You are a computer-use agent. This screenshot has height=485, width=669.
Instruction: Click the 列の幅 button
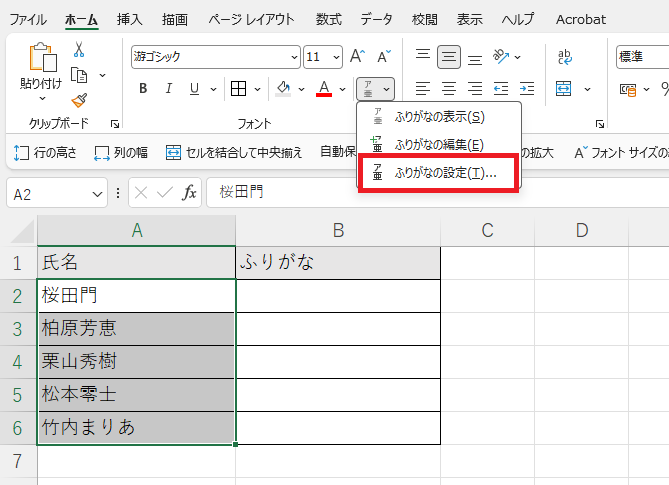[x=121, y=153]
